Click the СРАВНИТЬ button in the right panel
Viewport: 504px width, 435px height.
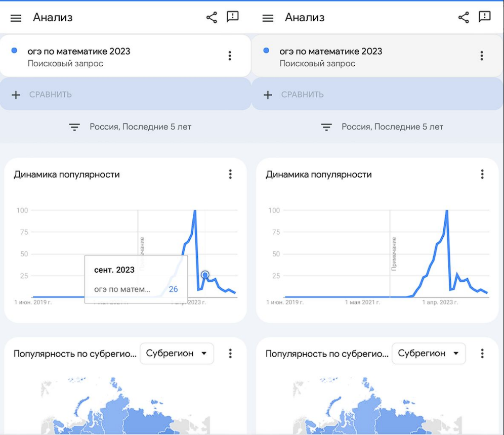click(295, 95)
